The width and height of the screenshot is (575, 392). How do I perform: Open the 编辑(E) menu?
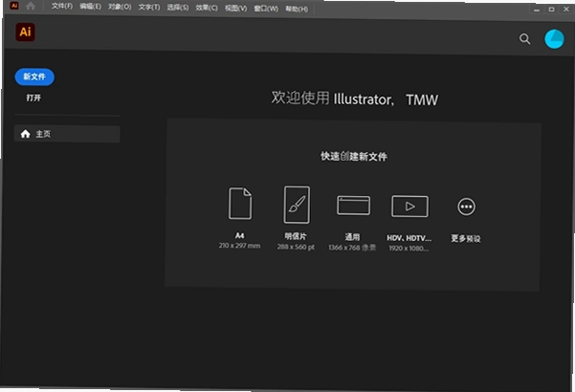(x=90, y=7)
